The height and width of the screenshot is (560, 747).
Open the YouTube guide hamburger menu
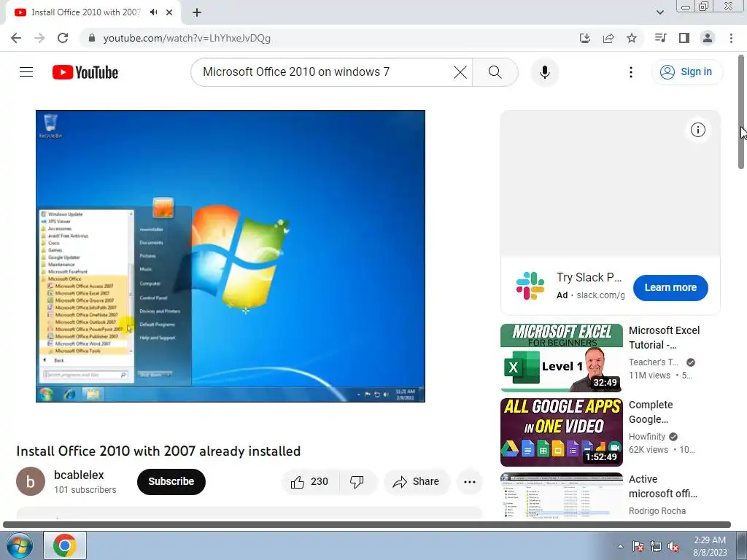tap(26, 72)
